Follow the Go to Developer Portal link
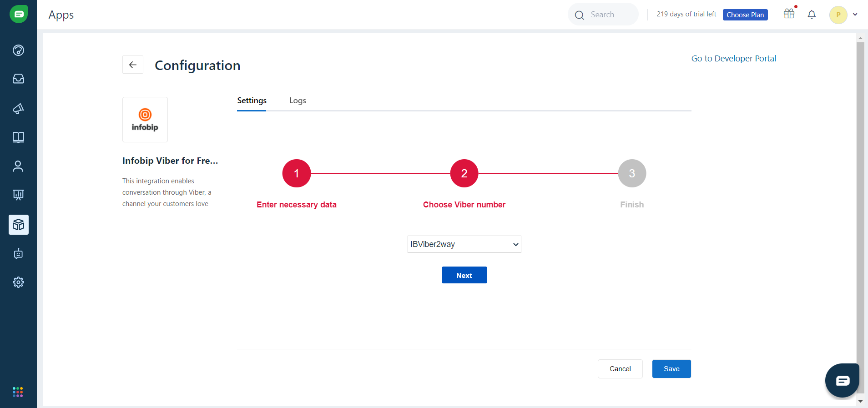The width and height of the screenshot is (868, 408). (733, 59)
